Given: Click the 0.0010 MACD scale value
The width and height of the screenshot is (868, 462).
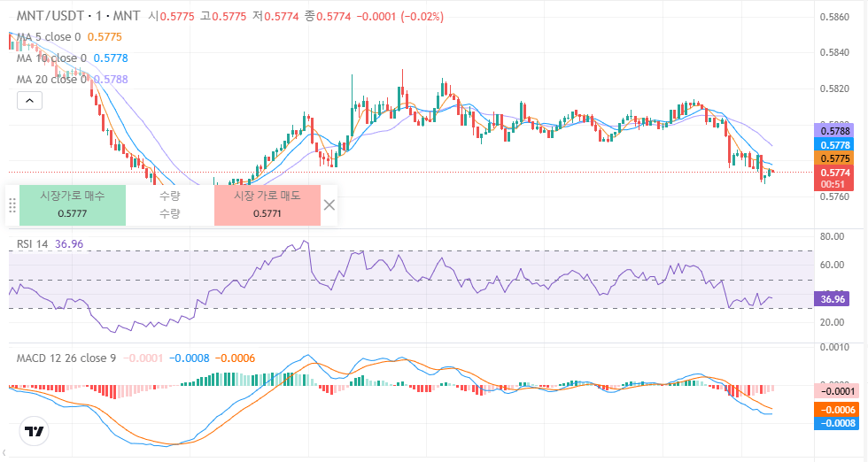Looking at the screenshot, I should click(x=834, y=347).
